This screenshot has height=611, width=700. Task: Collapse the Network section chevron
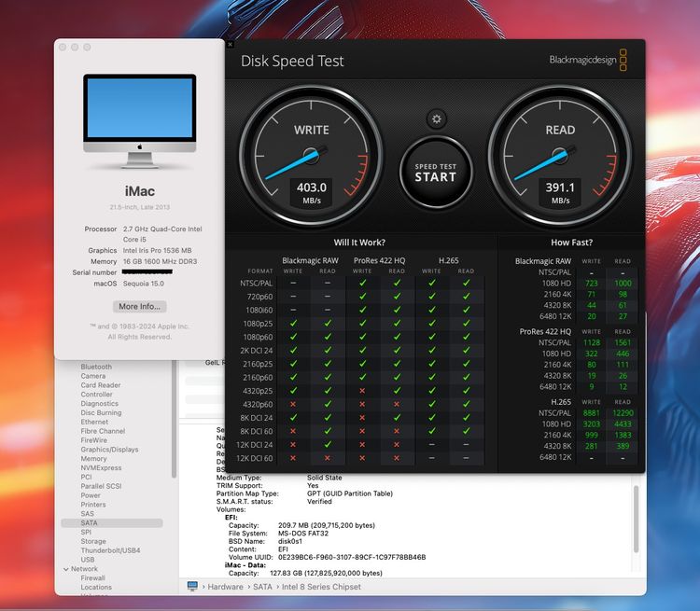[x=66, y=569]
